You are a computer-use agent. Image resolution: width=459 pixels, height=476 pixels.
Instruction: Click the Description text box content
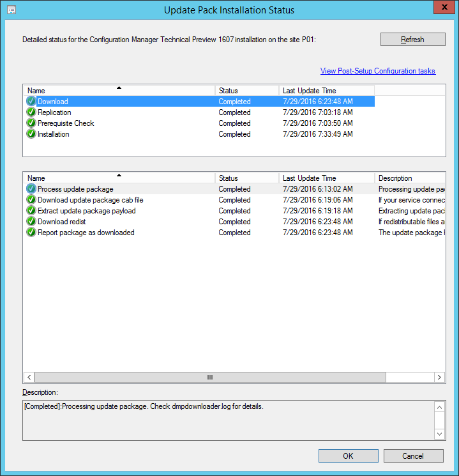pos(229,420)
